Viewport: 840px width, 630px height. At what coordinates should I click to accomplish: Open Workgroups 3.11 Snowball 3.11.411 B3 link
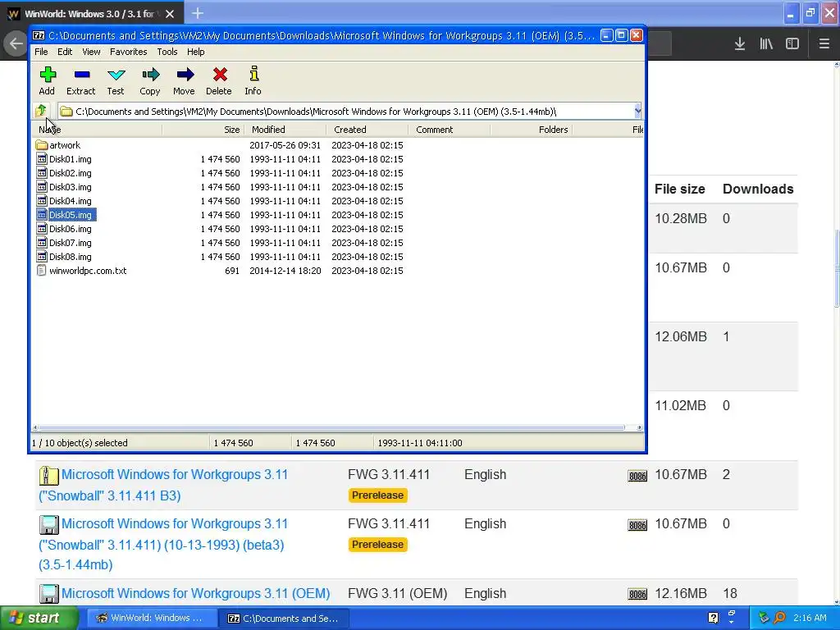click(x=163, y=485)
